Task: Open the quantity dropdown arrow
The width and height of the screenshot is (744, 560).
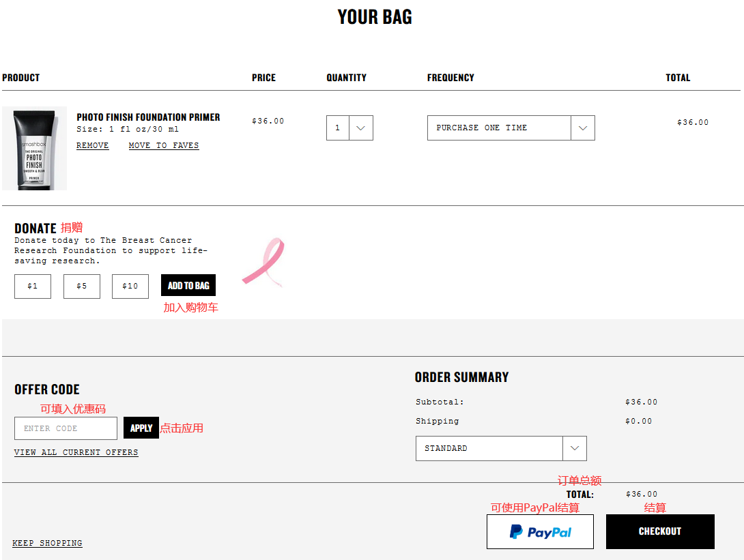Action: pos(361,128)
